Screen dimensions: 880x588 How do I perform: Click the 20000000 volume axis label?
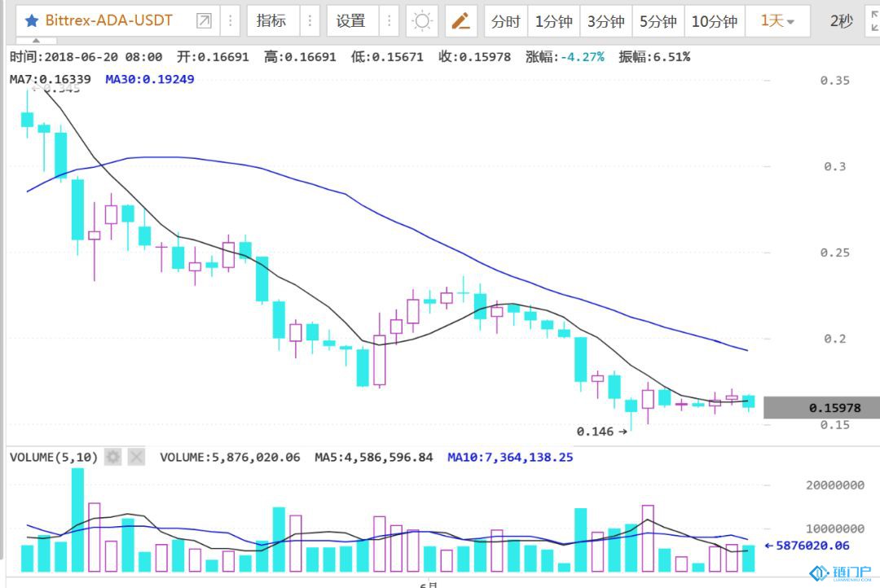835,485
